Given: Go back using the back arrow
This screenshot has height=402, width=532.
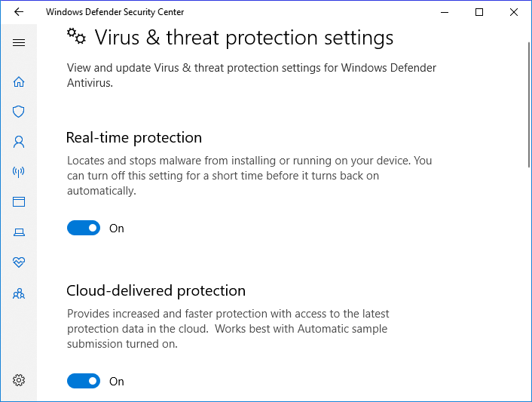Looking at the screenshot, I should (19, 12).
